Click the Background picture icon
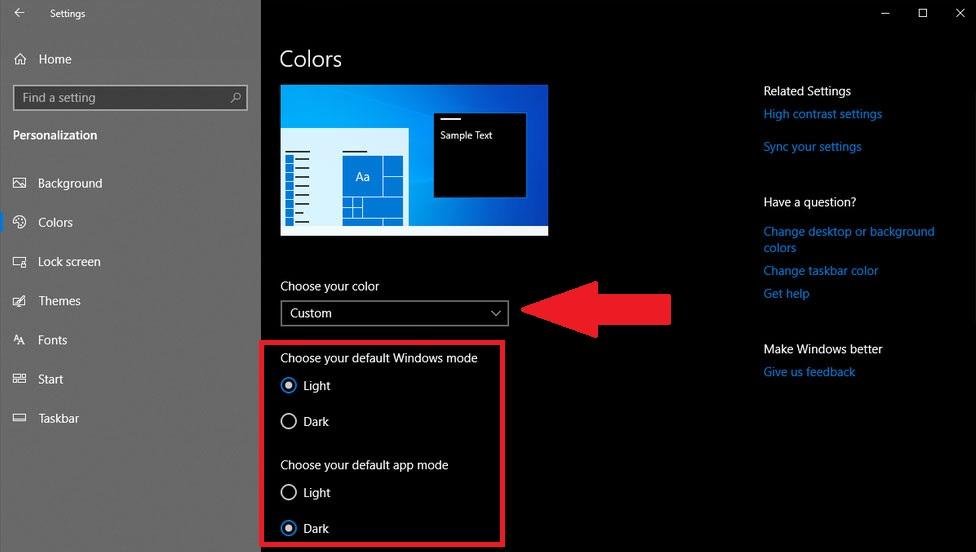Viewport: 976px width, 552px height. [x=19, y=183]
